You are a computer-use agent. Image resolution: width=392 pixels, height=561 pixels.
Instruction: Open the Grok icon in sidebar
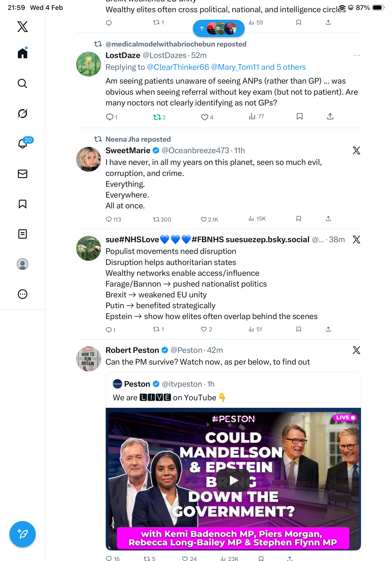tap(23, 113)
